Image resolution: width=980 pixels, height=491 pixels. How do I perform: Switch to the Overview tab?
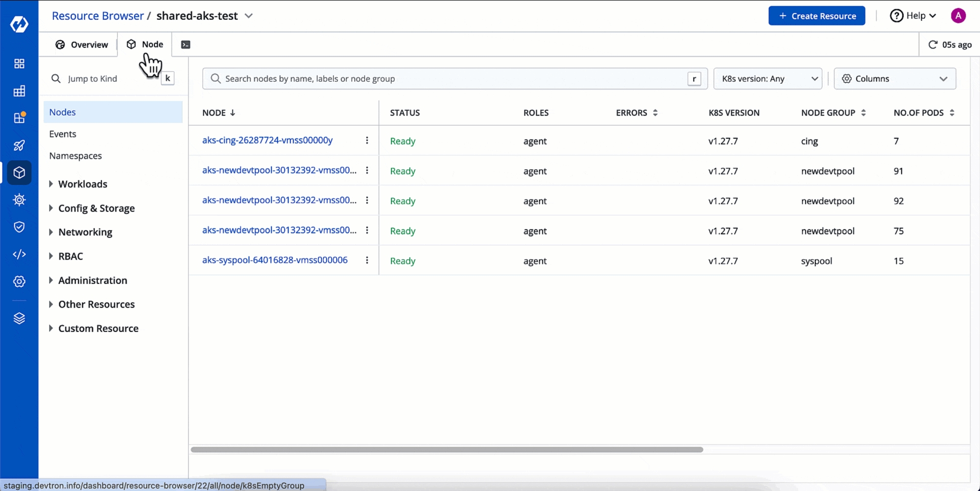tap(81, 44)
